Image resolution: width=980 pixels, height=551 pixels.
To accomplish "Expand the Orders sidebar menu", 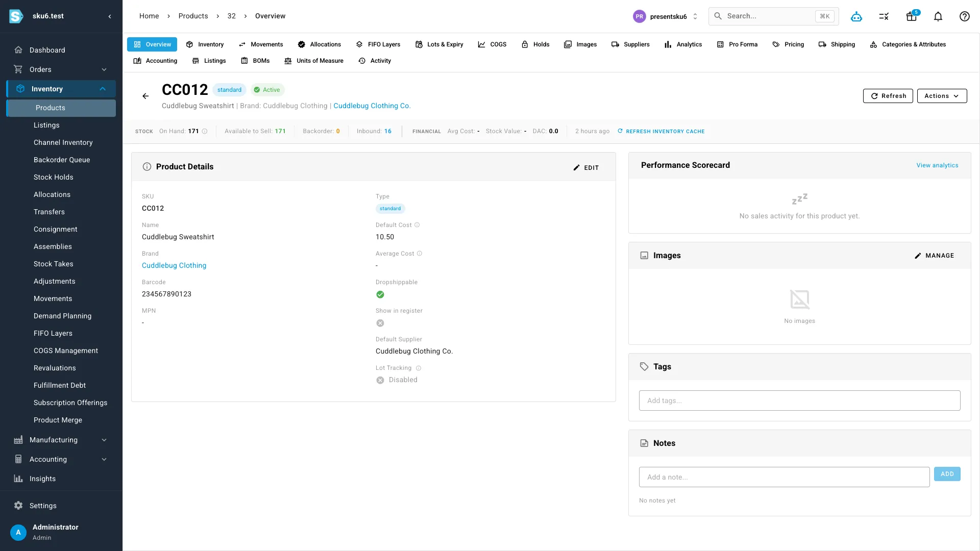I will (x=61, y=69).
